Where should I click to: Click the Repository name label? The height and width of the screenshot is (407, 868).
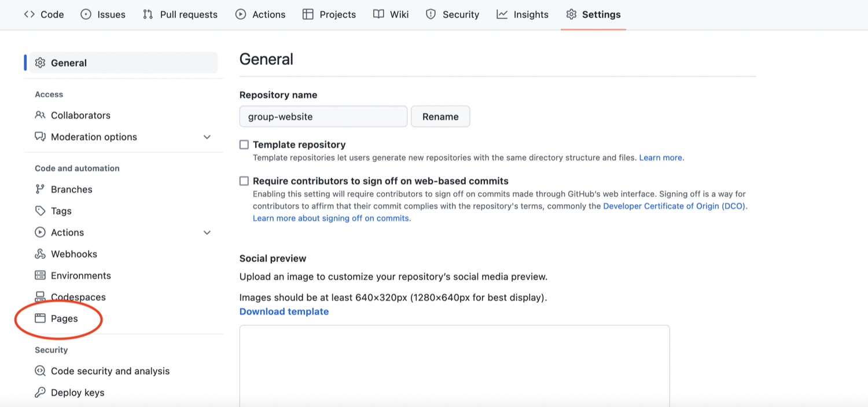pos(278,95)
